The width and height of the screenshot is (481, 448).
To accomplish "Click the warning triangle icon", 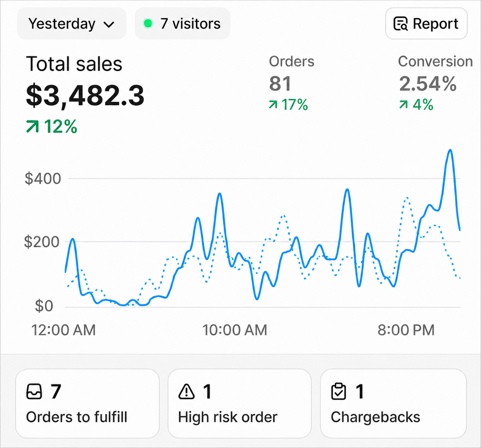I will click(x=187, y=392).
